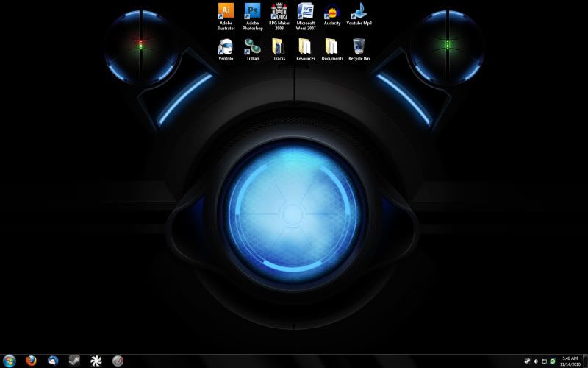Select the Recycle Bin icon
This screenshot has width=588, height=368.
tap(359, 49)
